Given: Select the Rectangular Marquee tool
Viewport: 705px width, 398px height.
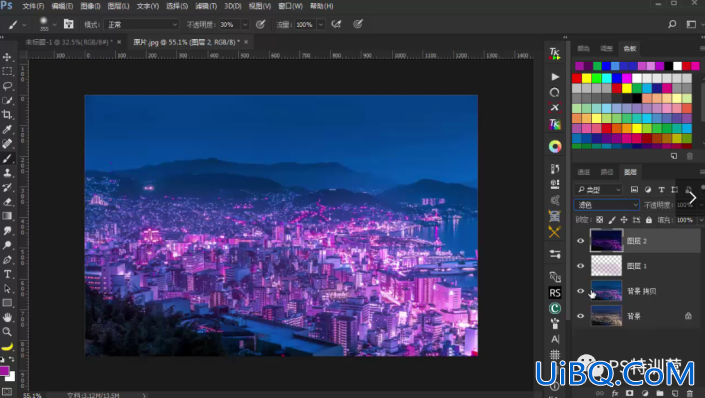Looking at the screenshot, I should click(7, 72).
